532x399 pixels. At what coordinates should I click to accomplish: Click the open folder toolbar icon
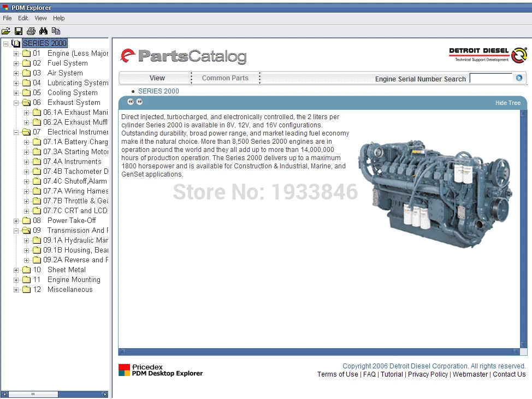pos(6,31)
